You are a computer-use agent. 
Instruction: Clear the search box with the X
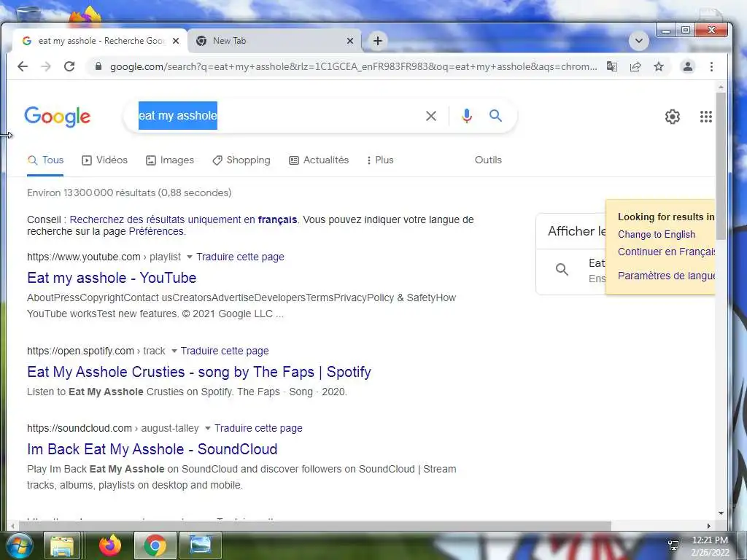click(x=430, y=116)
